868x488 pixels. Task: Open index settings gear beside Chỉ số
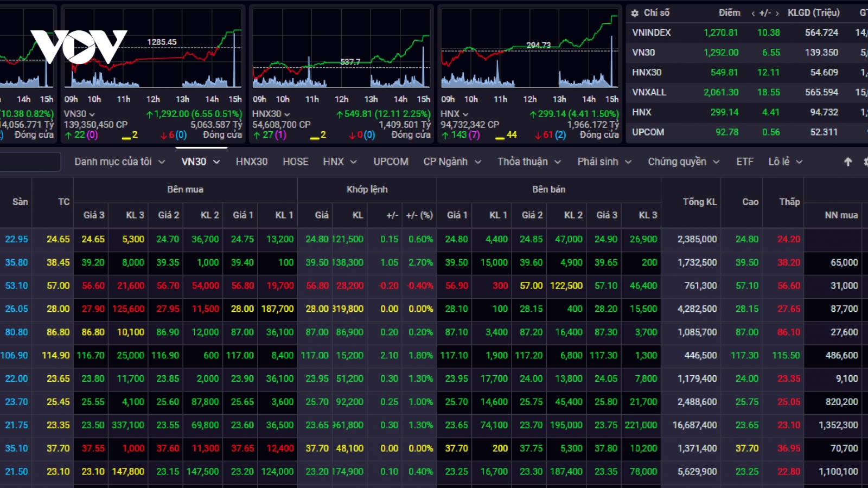tap(635, 13)
